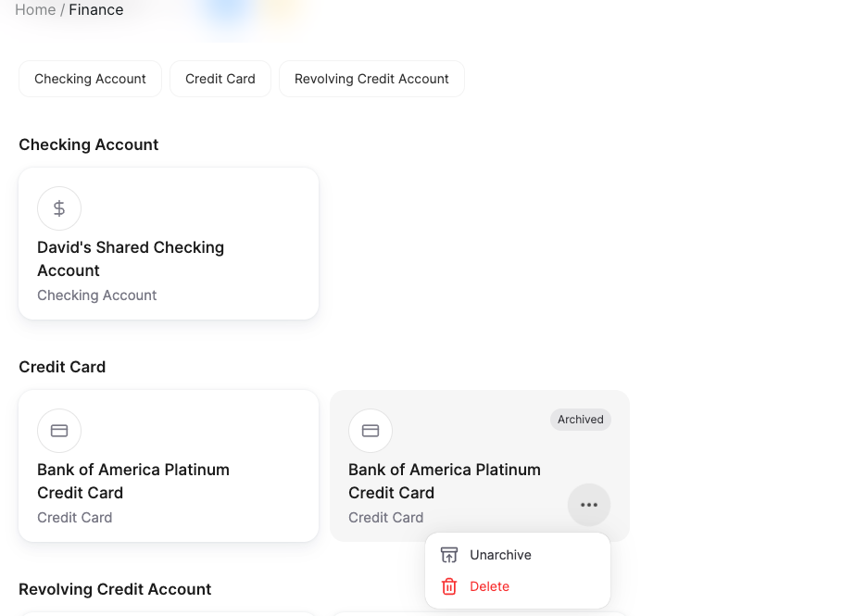Click the Unarchive box-arrow icon
867x616 pixels.
pyautogui.click(x=449, y=555)
